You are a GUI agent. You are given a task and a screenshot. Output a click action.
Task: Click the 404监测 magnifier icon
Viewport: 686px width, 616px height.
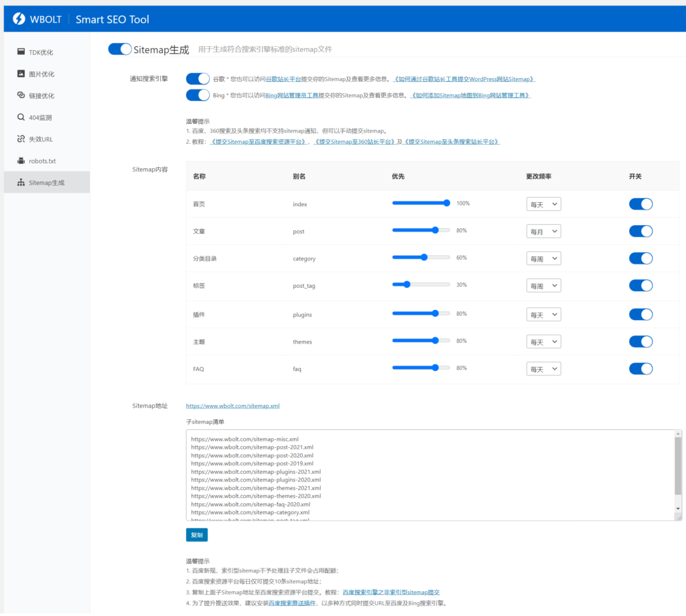click(x=21, y=117)
